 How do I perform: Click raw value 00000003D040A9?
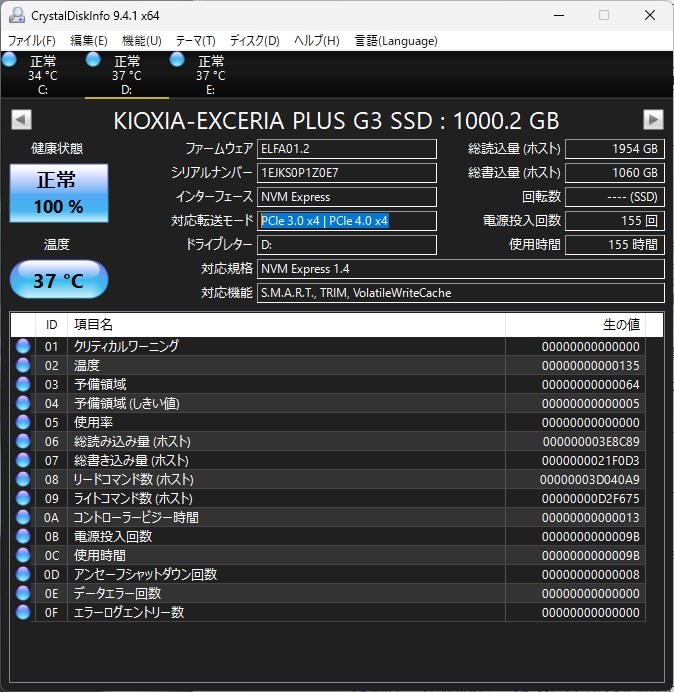tap(590, 479)
